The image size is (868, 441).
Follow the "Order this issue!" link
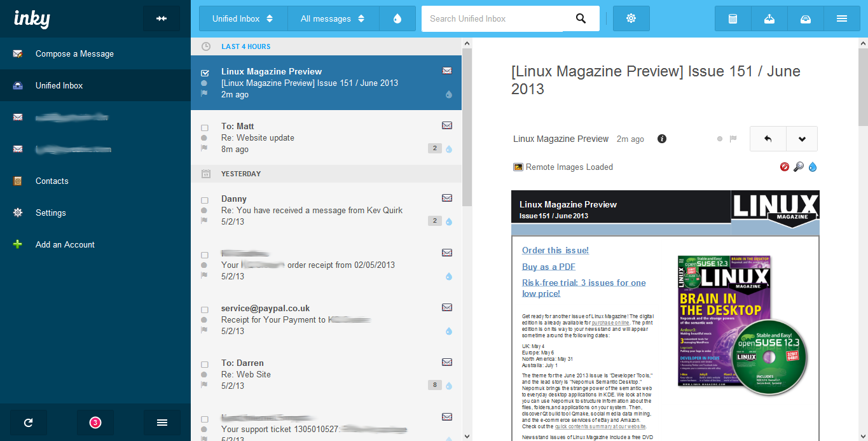click(x=555, y=250)
